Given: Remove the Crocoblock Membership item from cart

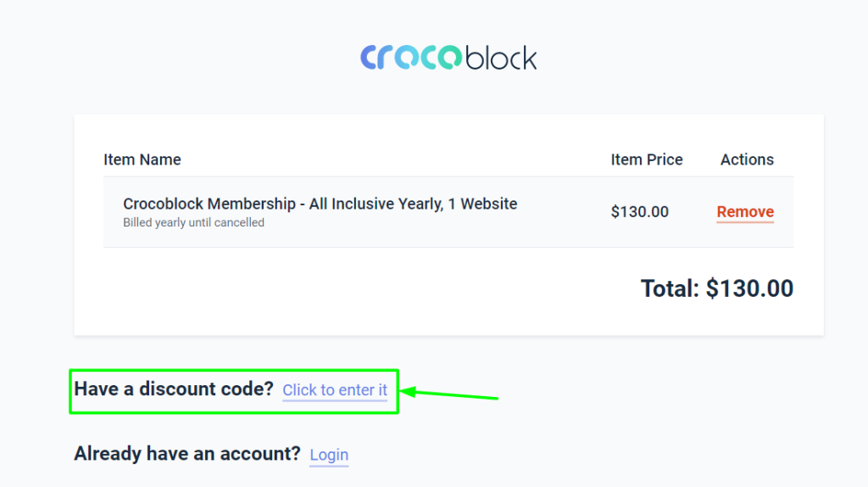Looking at the screenshot, I should [745, 211].
